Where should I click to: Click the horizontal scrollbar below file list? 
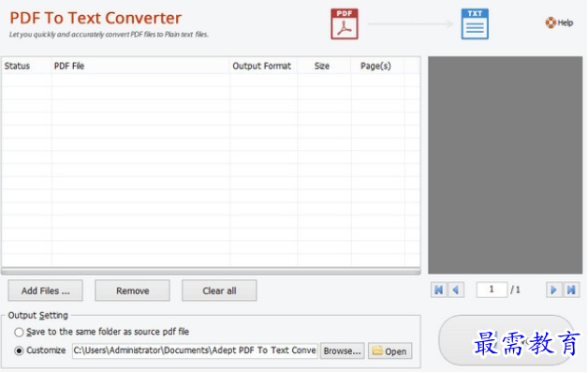tap(211, 271)
